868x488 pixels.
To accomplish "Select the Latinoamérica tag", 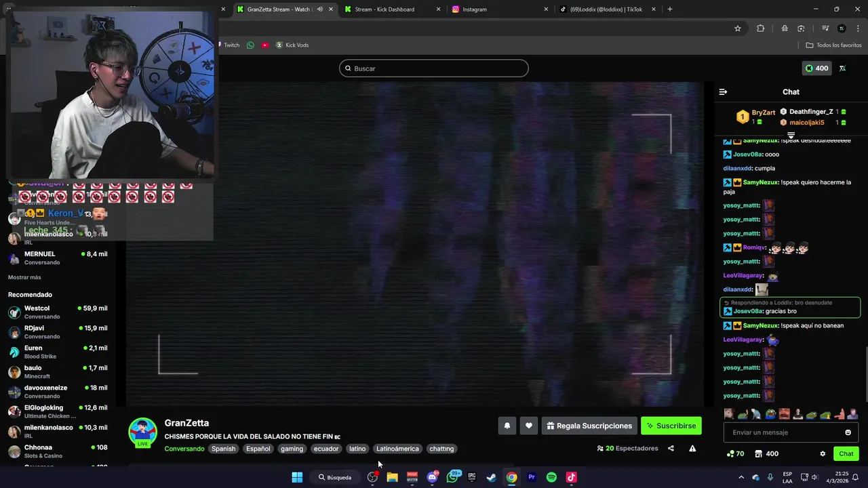I will [397, 449].
